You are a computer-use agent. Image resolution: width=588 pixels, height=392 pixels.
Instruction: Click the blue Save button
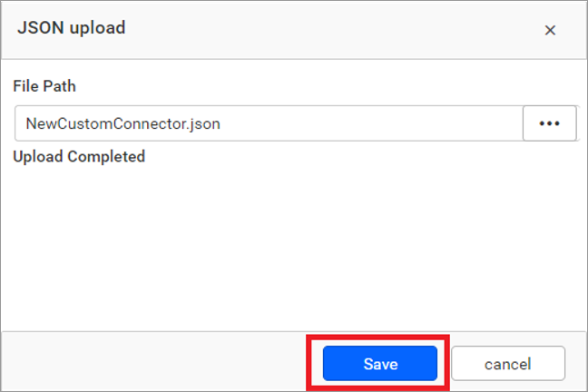point(380,364)
